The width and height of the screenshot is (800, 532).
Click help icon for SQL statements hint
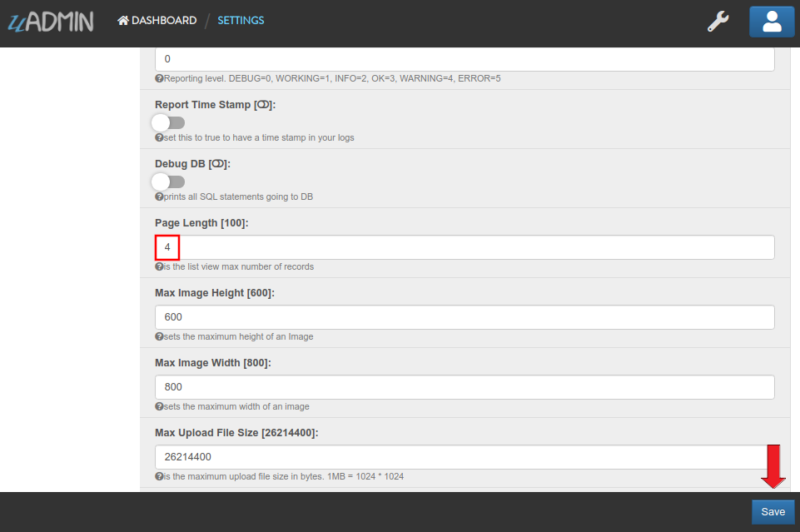159,196
